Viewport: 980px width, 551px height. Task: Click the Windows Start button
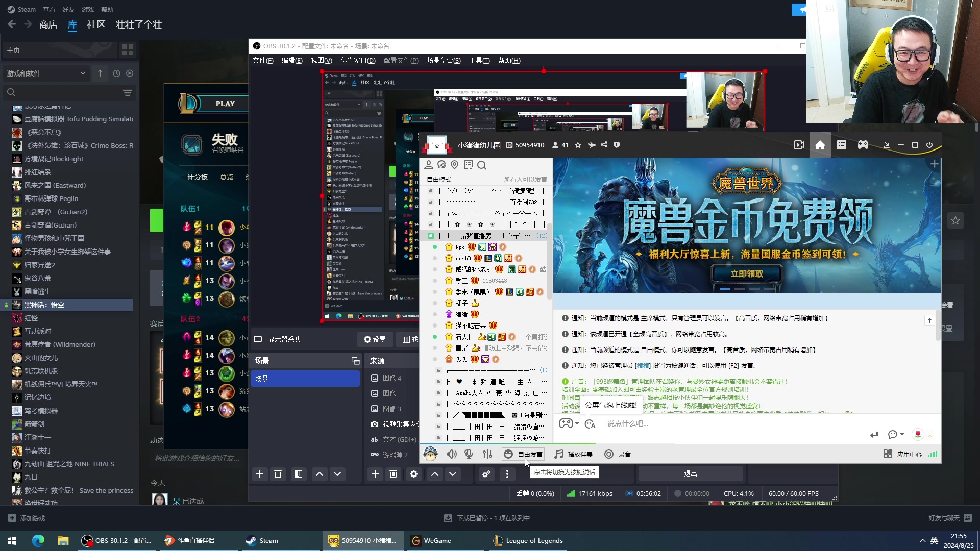pyautogui.click(x=12, y=541)
